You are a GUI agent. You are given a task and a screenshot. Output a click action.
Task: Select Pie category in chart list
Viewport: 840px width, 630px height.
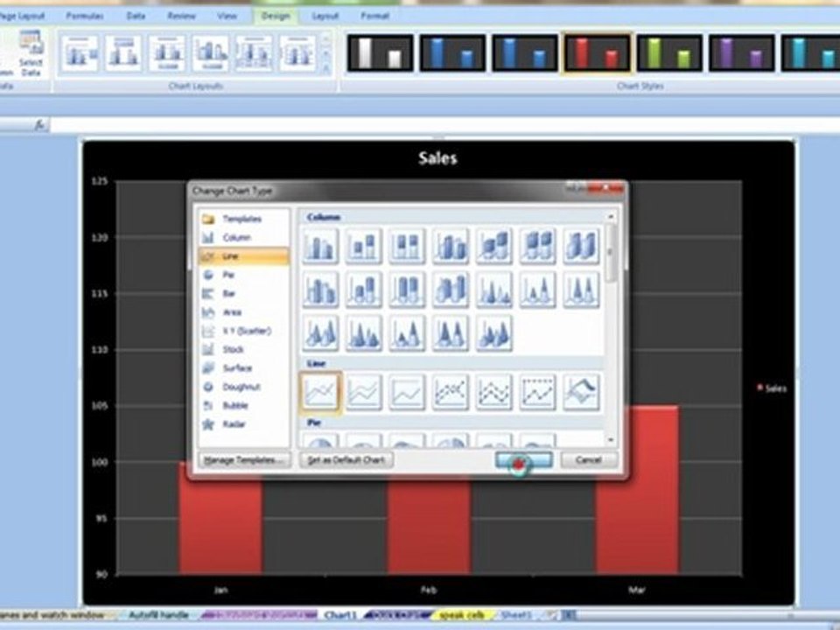[x=244, y=275]
